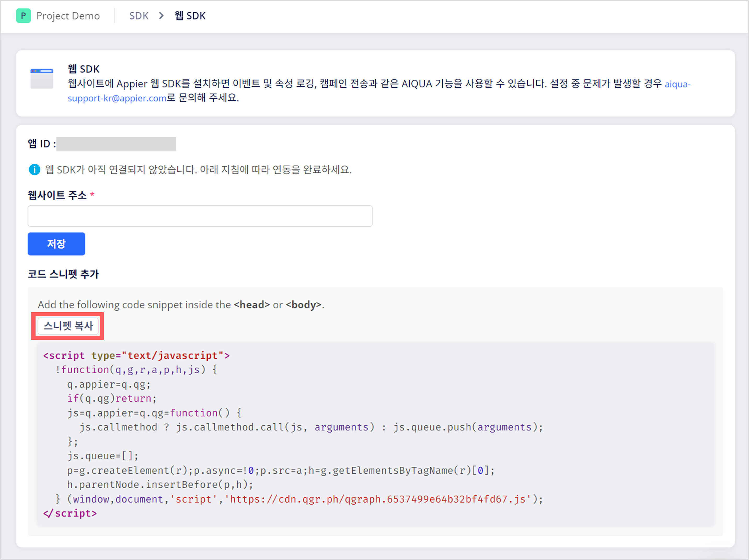
Task: Select the 웹 SDK breadcrumb item
Action: pyautogui.click(x=190, y=16)
